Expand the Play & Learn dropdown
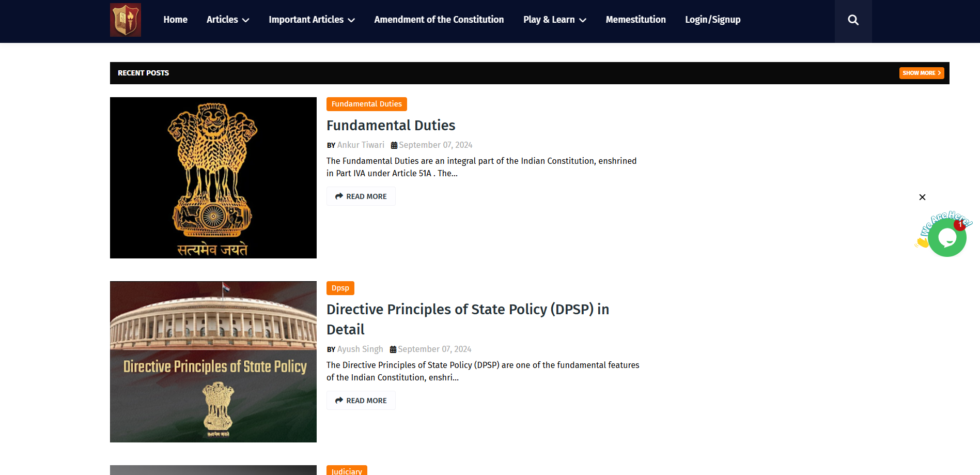The width and height of the screenshot is (980, 475). coord(554,20)
